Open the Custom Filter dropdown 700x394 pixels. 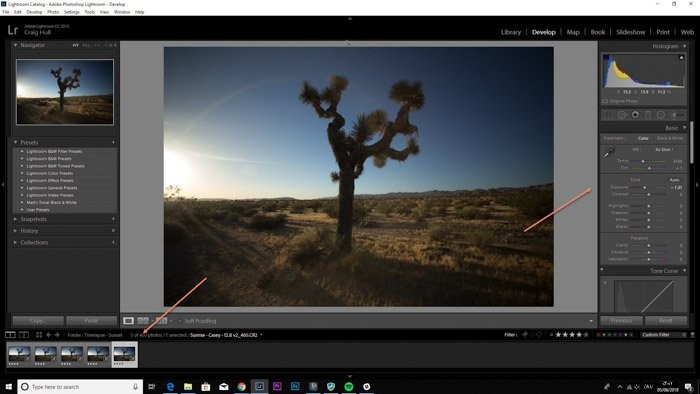pos(663,335)
